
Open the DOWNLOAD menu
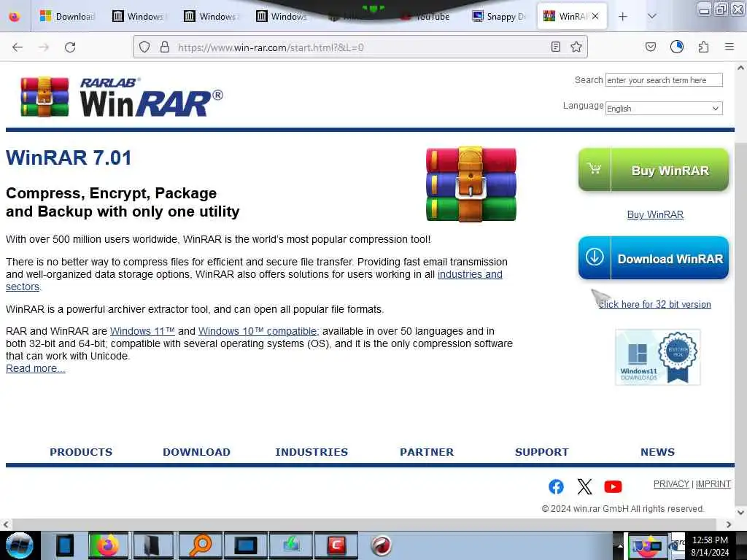(196, 452)
